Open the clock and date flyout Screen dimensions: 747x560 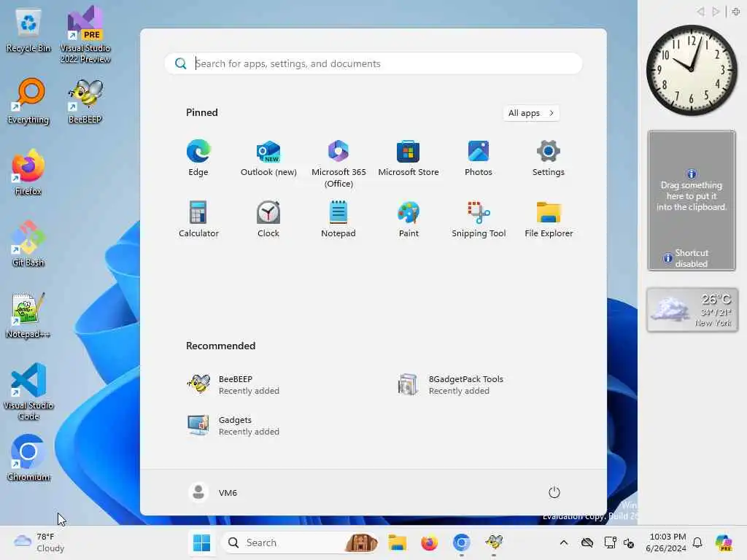coord(665,542)
